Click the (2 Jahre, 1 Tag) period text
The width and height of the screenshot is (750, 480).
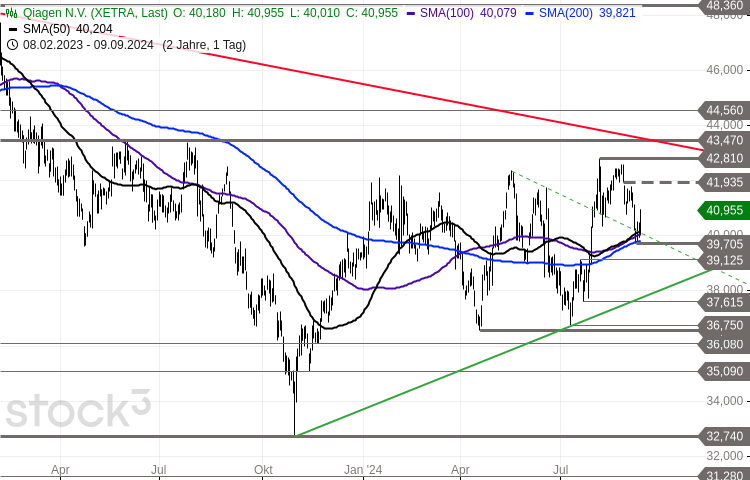click(204, 45)
